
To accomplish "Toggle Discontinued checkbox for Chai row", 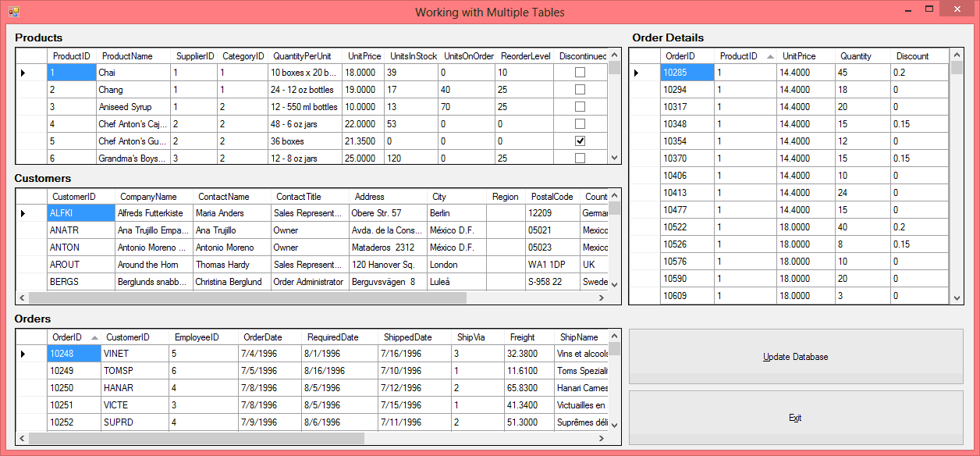I will click(580, 72).
